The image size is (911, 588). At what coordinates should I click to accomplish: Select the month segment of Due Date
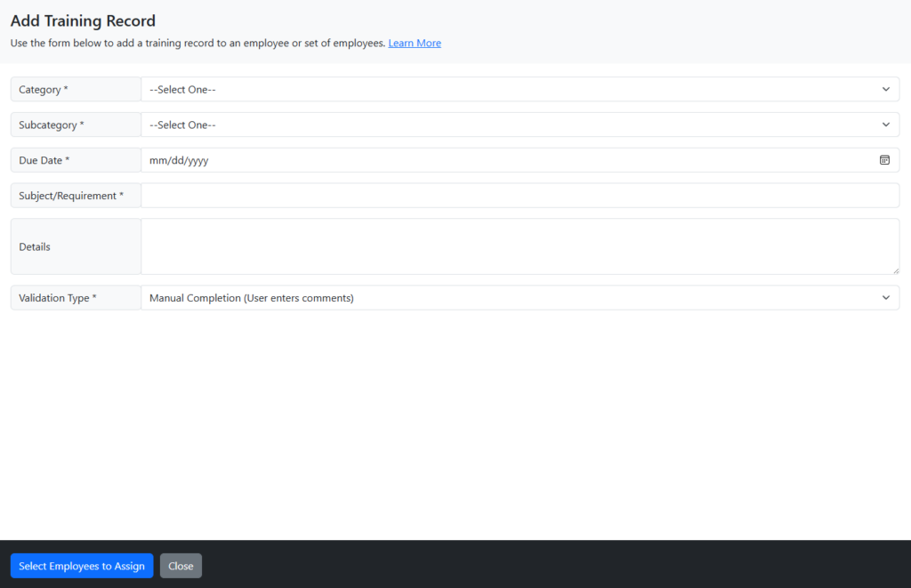(158, 161)
